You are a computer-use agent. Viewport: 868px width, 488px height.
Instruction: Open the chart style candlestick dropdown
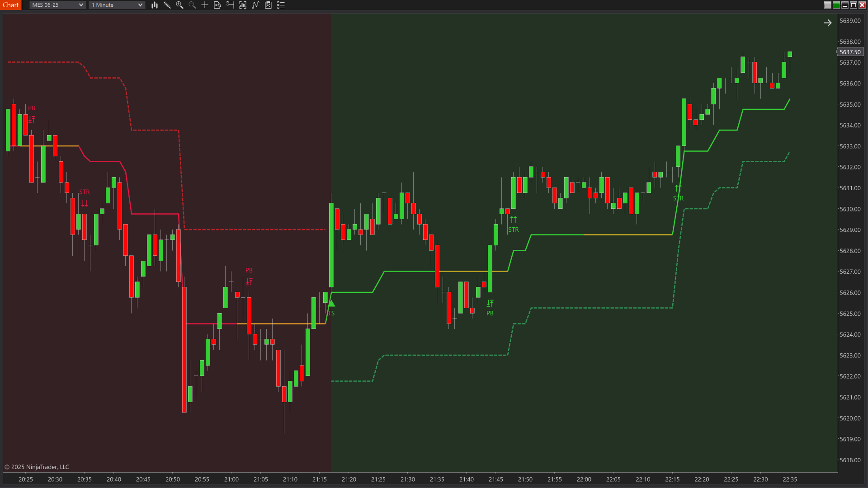pos(155,5)
